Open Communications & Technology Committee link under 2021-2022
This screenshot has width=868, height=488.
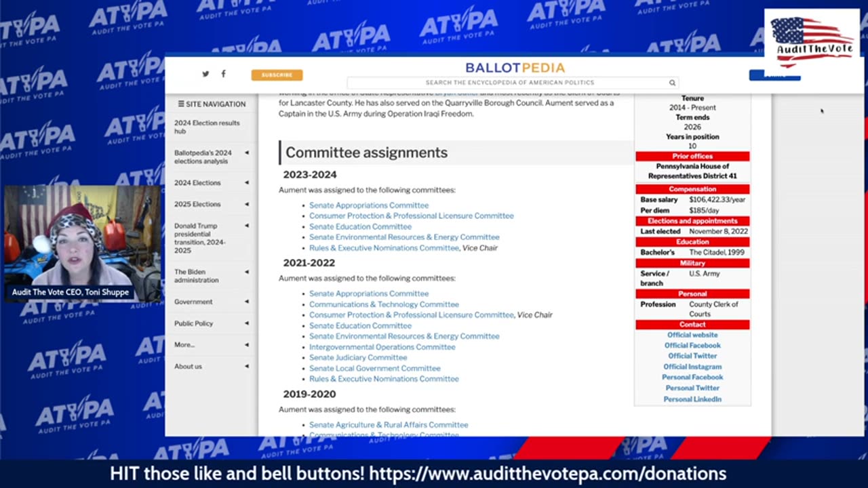[x=384, y=304]
